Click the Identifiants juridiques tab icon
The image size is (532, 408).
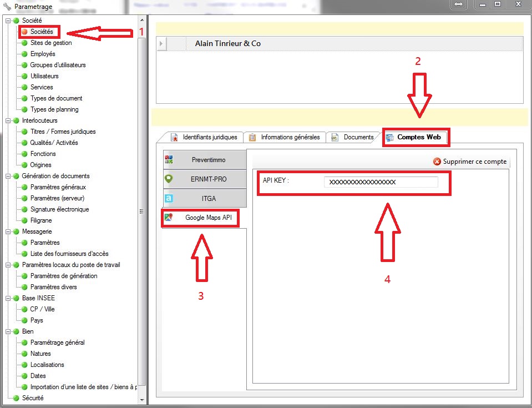(x=174, y=137)
